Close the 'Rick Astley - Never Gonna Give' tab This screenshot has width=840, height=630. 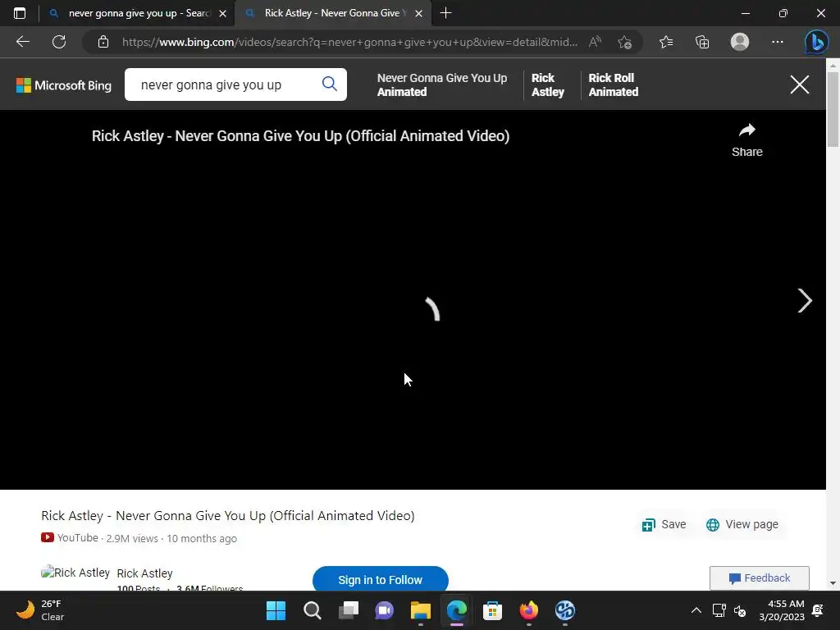[x=419, y=13]
